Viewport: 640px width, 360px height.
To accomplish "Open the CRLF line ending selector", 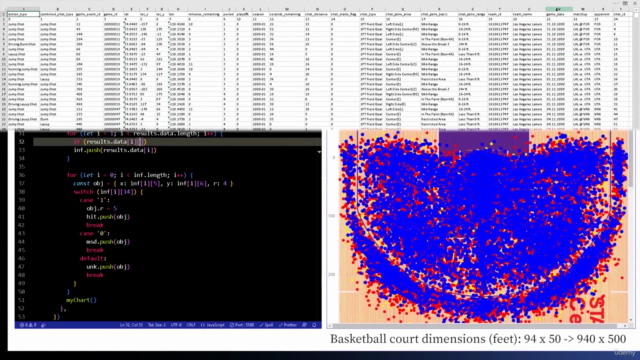I will [x=191, y=325].
